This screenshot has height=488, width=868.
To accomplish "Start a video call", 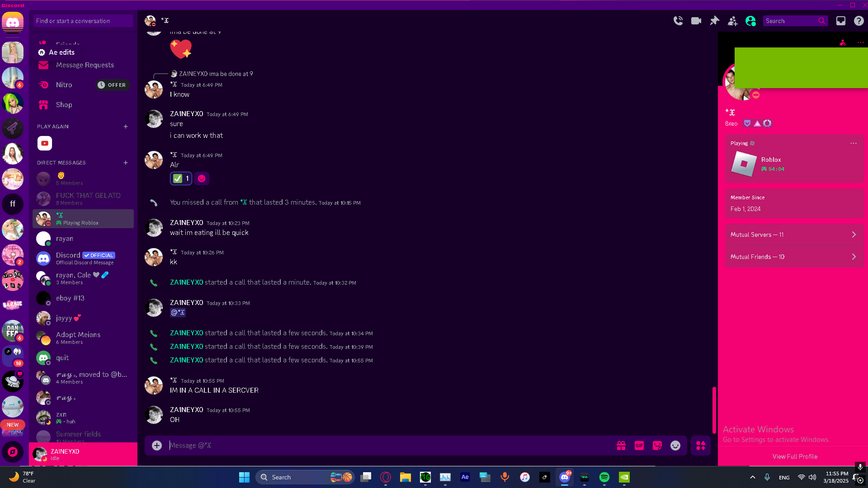I will (x=696, y=21).
